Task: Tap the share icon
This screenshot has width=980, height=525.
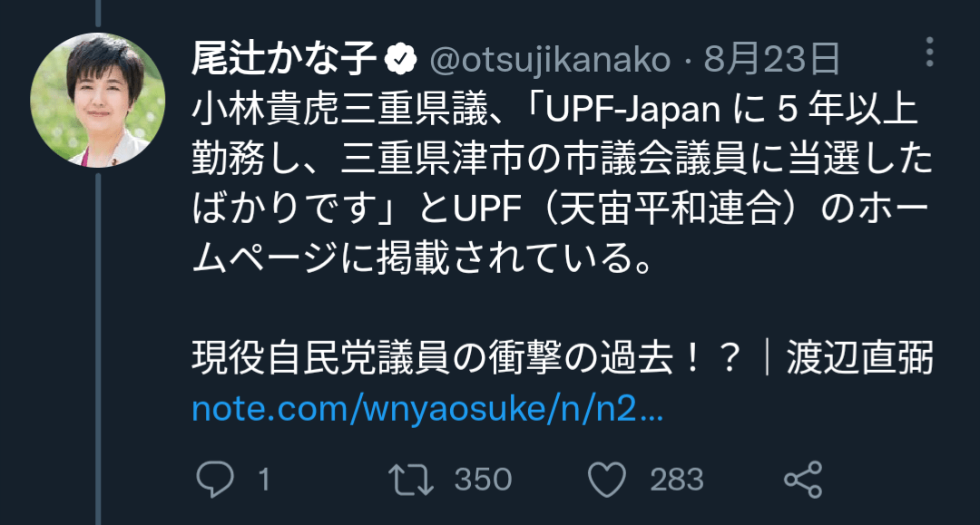Action: [x=802, y=478]
